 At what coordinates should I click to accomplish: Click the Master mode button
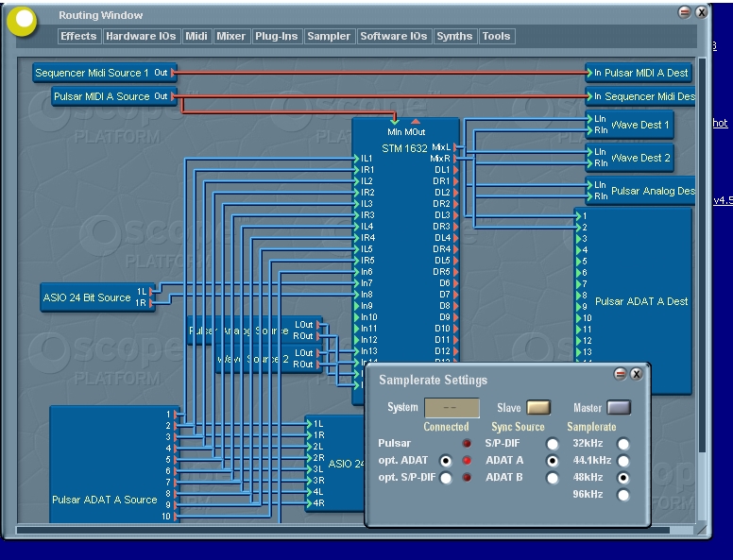(619, 408)
